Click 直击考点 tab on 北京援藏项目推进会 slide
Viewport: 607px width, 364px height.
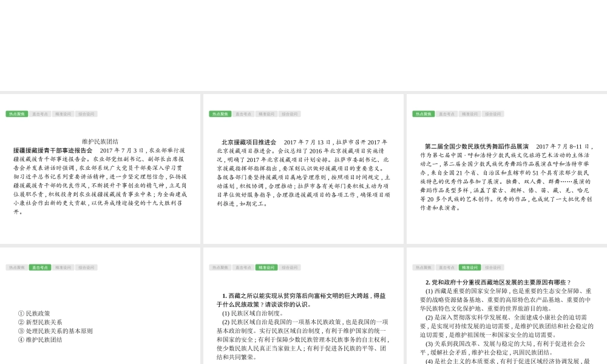point(243,114)
